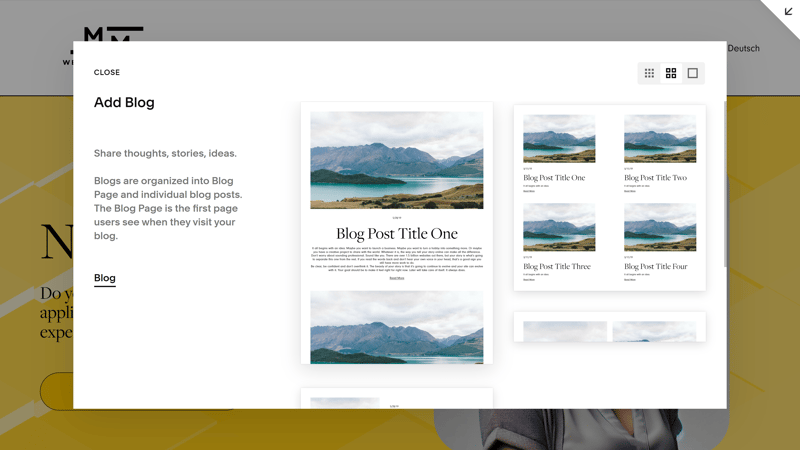Pick the single-column blog layout thumbnail
This screenshot has width=800, height=450.
(x=397, y=233)
